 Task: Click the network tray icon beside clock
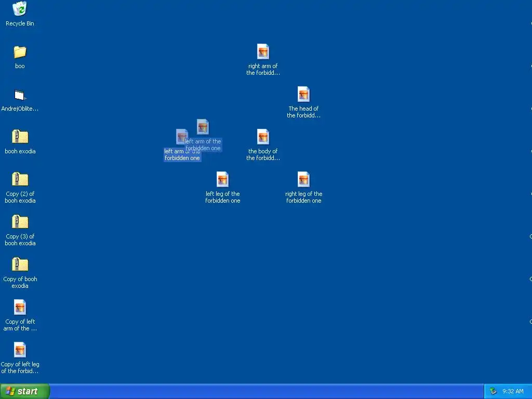point(493,391)
